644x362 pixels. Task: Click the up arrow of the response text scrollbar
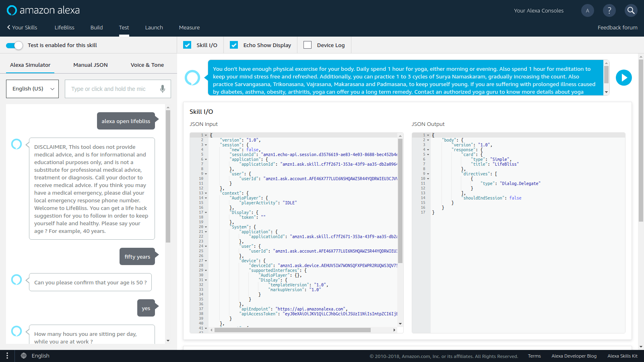(x=607, y=62)
